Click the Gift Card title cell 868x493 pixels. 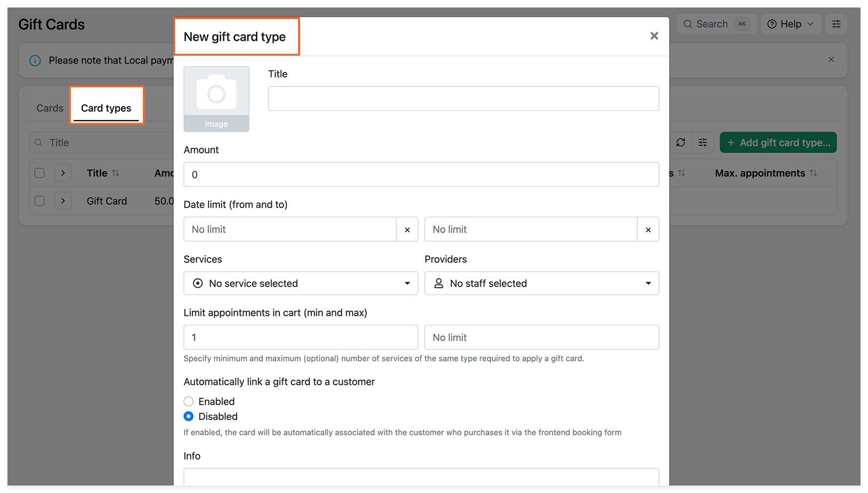click(107, 201)
